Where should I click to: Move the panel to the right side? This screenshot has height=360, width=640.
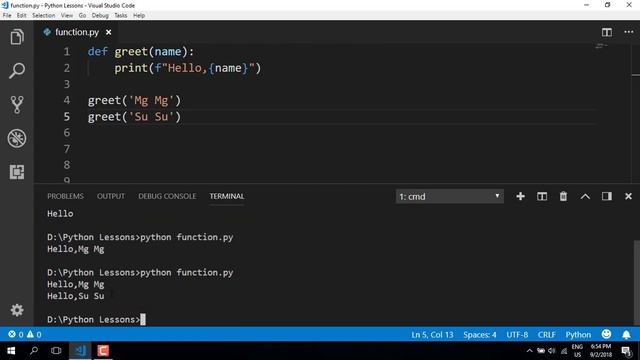click(x=607, y=196)
